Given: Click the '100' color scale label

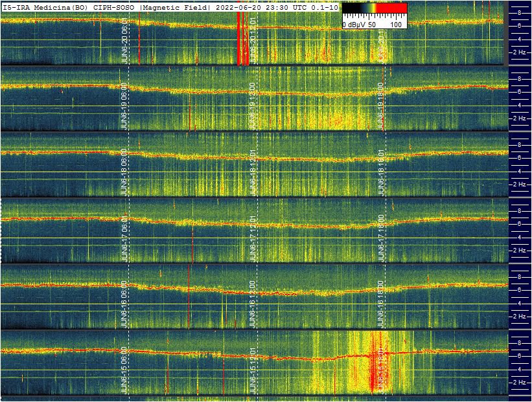Looking at the screenshot, I should [397, 24].
